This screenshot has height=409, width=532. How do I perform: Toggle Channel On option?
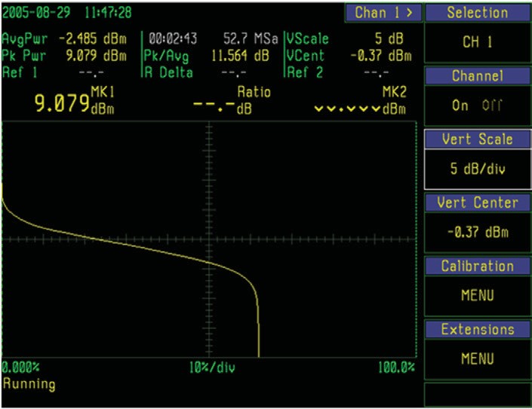460,106
